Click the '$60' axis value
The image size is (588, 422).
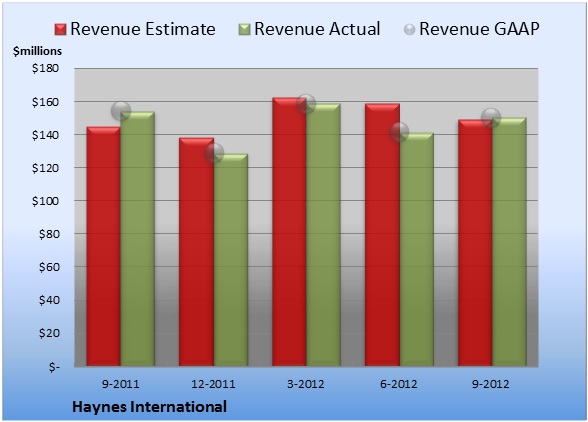click(49, 267)
